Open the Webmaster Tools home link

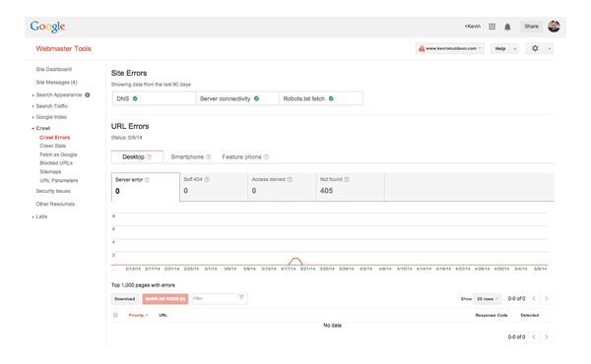63,48
